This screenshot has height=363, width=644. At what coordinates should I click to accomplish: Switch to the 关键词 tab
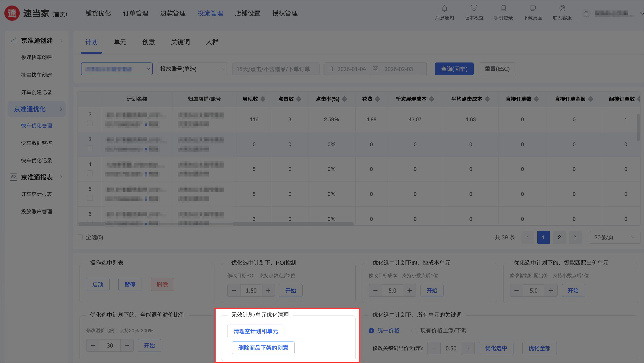180,42
